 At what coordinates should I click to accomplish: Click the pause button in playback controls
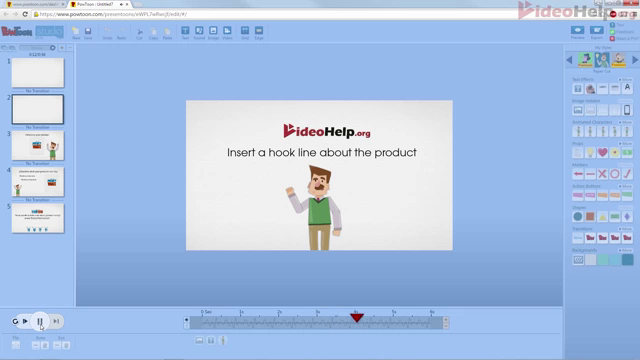[40, 321]
